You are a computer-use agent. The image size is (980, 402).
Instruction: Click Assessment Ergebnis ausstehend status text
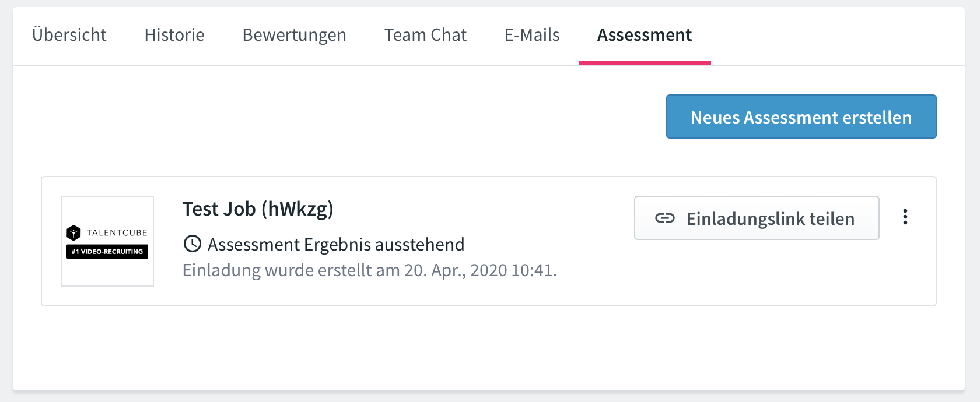336,244
